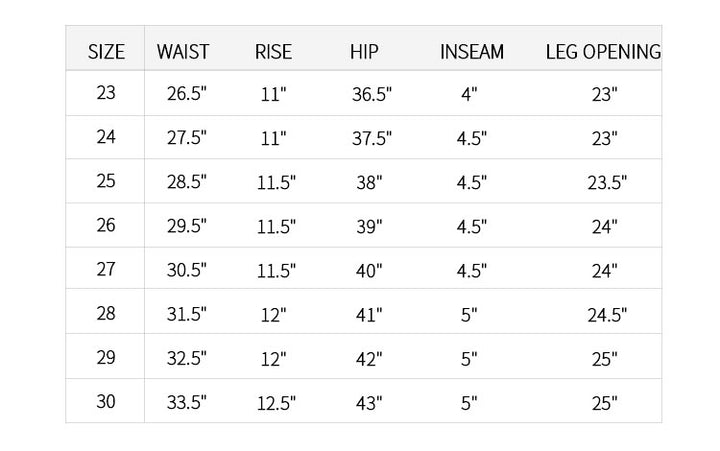Click size 28 row label
Viewport: 720px width, 451px height.
(x=106, y=313)
